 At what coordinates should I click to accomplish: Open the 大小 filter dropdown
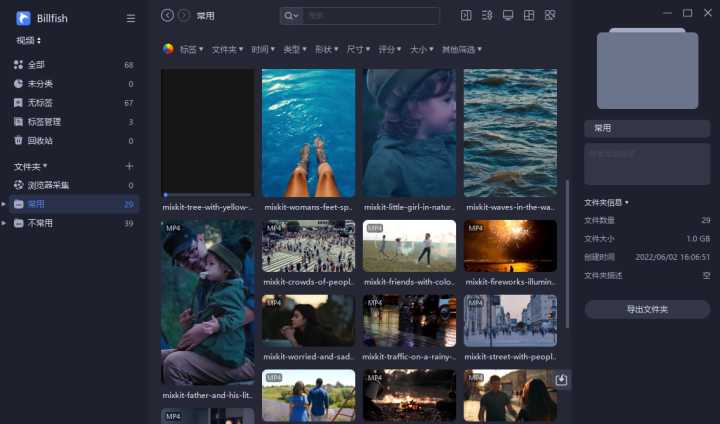(x=422, y=49)
